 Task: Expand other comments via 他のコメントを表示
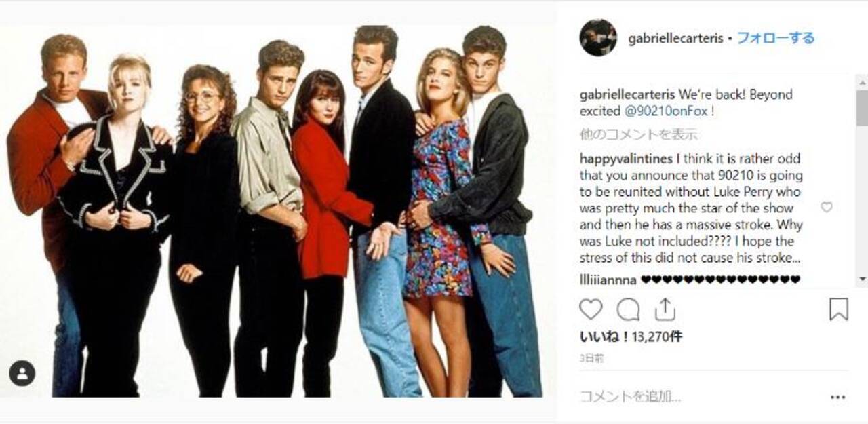click(638, 134)
